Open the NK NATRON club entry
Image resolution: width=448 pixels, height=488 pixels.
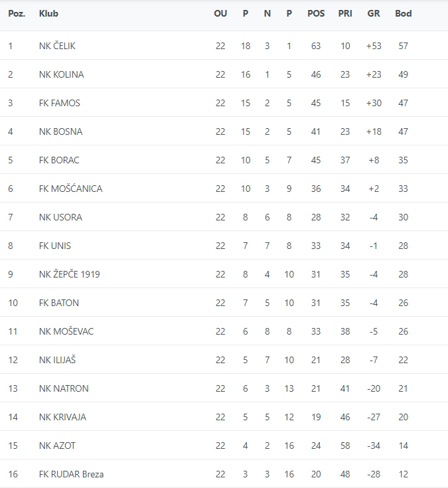64,388
